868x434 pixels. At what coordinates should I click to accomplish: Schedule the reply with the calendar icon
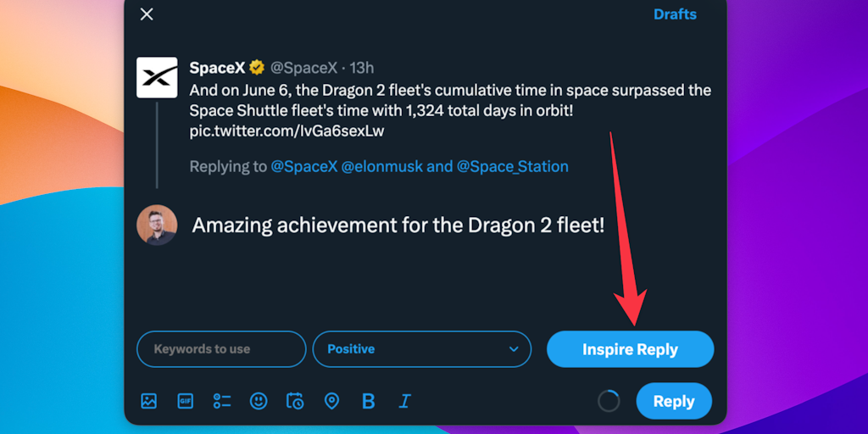[x=295, y=401]
